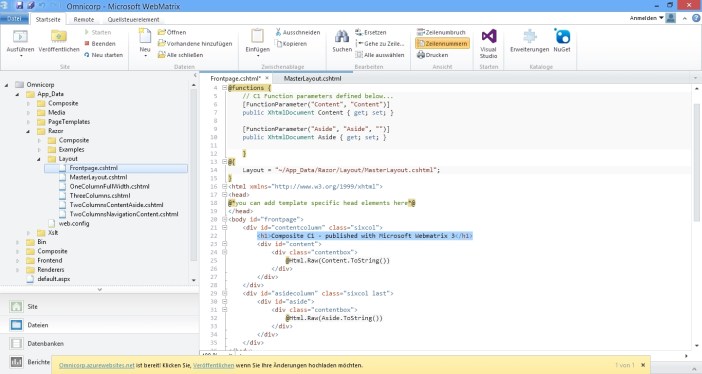Click Gehe zu Zeile
This screenshot has width=702, height=374.
(380, 43)
